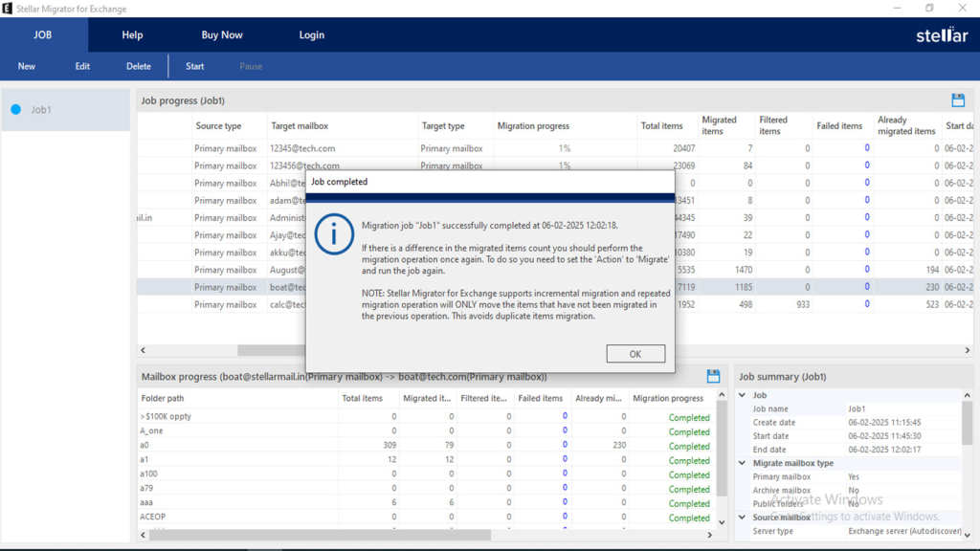Screen dimensions: 980x551
Task: Open the Help menu tab
Action: click(x=132, y=35)
